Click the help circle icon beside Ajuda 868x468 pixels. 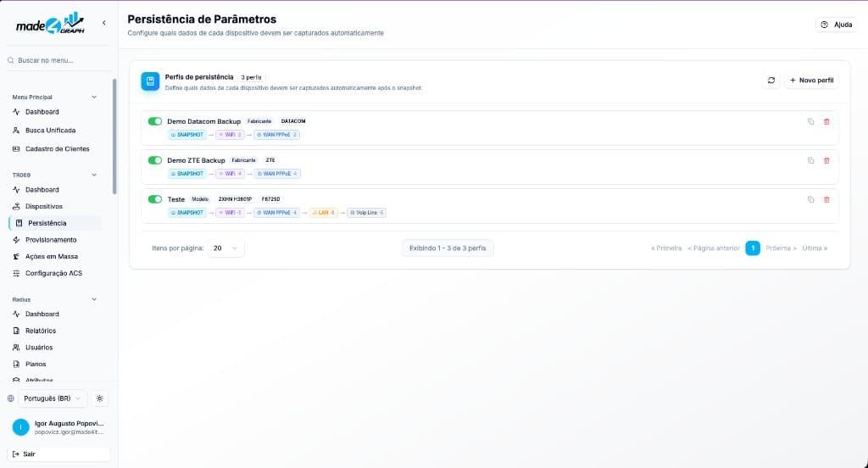click(x=824, y=25)
